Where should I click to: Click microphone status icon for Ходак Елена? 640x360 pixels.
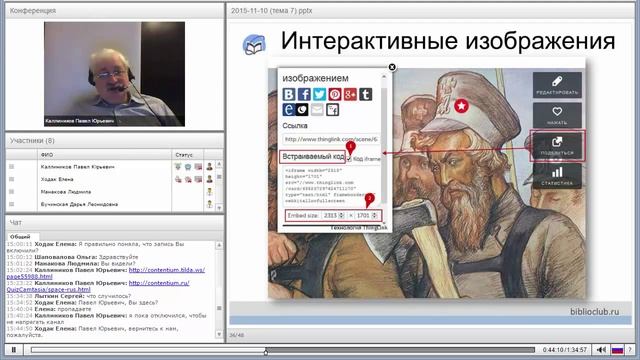[x=178, y=179]
